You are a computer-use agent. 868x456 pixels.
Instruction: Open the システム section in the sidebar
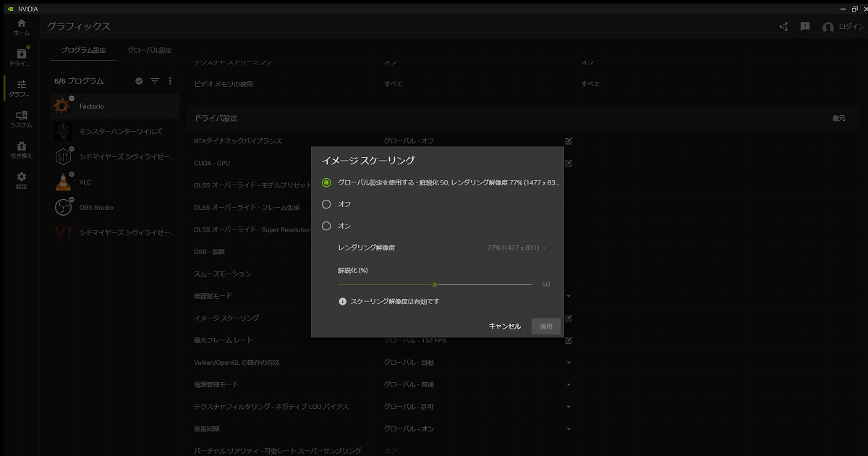tap(20, 118)
